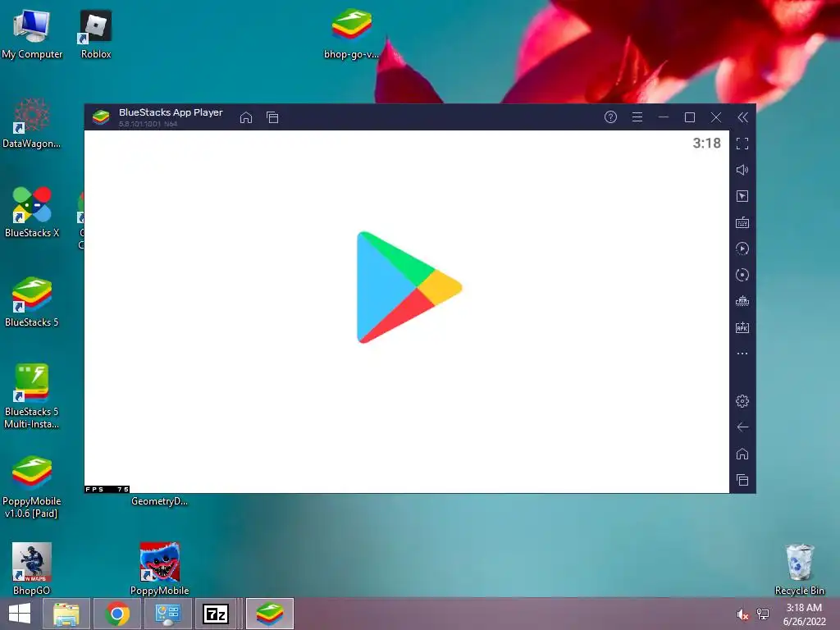
Task: Click the Install APK icon
Action: (x=742, y=327)
